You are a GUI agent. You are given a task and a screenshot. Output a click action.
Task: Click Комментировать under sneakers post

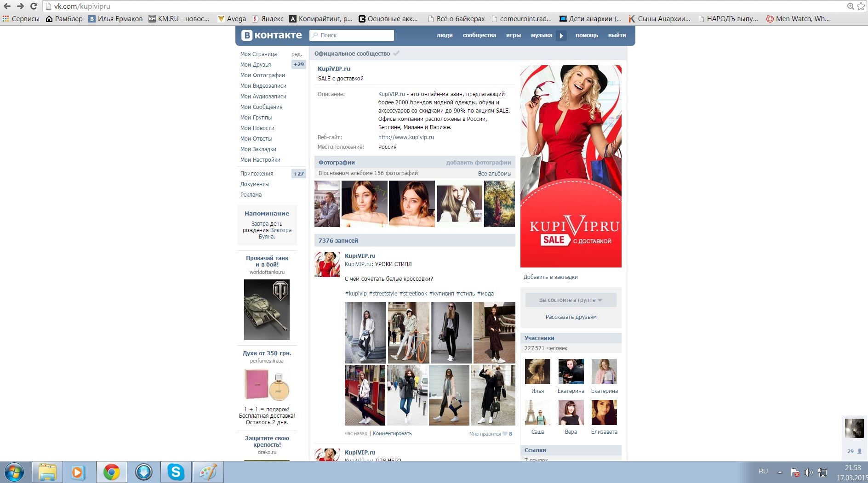[392, 434]
